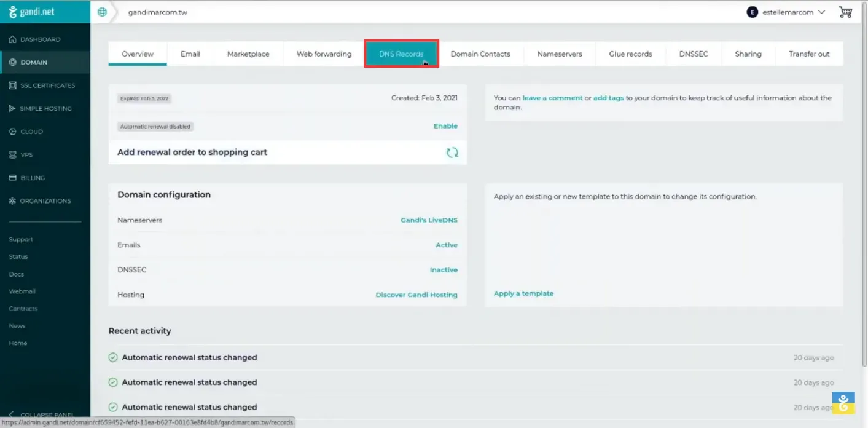
Task: Open the shopping cart icon
Action: coord(845,12)
